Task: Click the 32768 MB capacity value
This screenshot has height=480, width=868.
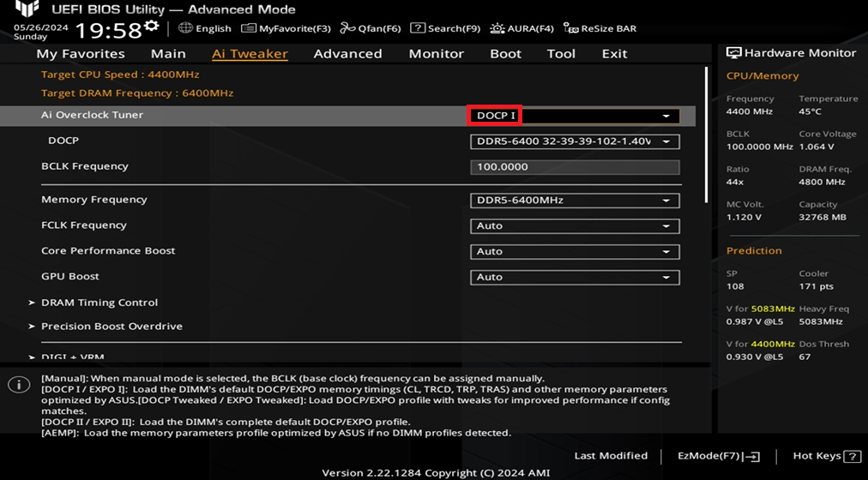Action: (823, 218)
